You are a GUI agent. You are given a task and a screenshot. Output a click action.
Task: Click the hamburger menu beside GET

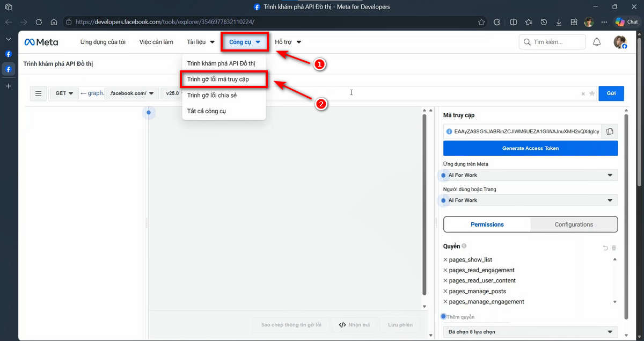[38, 93]
